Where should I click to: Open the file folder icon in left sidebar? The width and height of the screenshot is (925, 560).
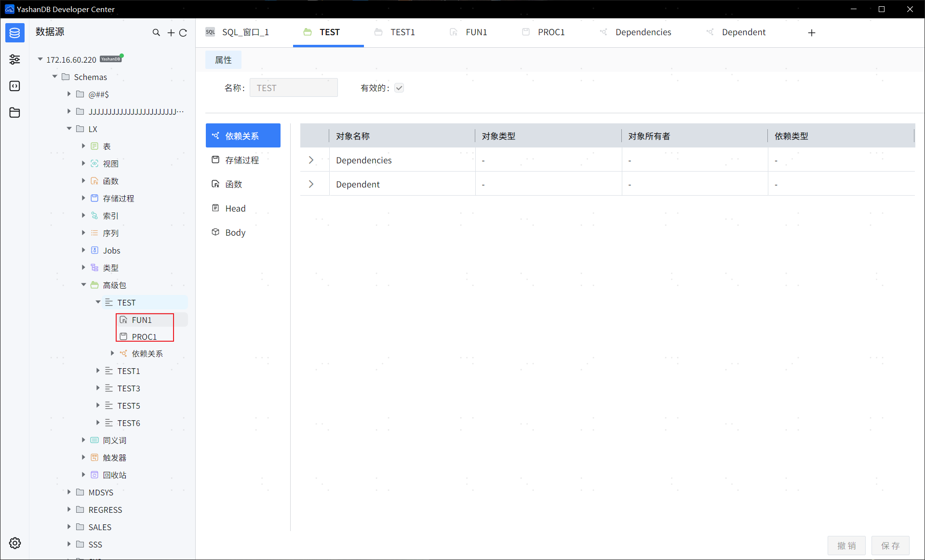15,113
